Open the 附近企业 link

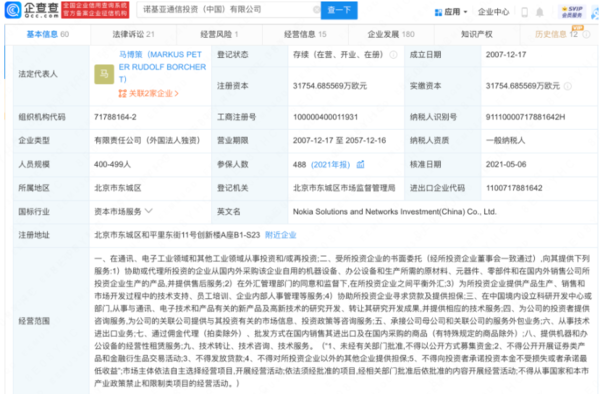tap(280, 235)
